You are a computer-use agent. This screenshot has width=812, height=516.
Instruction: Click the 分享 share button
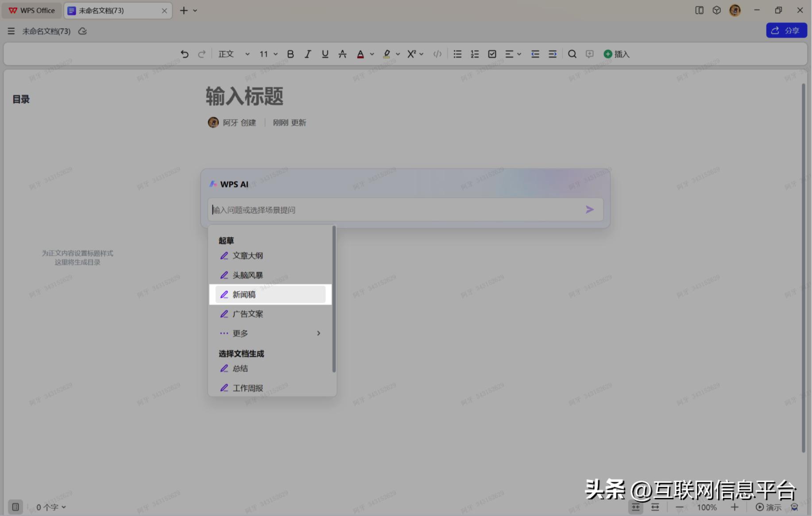pyautogui.click(x=786, y=30)
